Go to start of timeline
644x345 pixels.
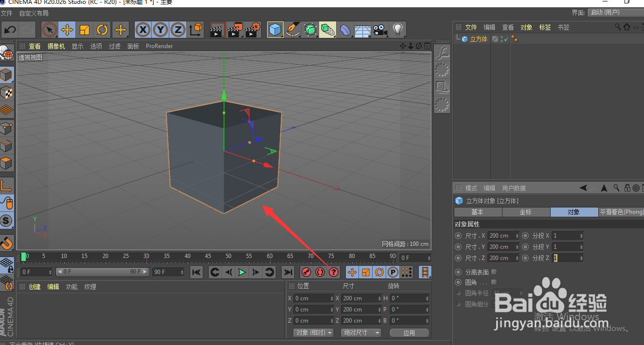(x=197, y=272)
